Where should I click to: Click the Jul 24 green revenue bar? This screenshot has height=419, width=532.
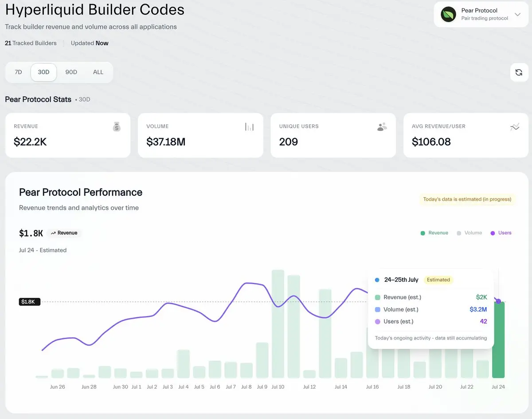[498, 340]
